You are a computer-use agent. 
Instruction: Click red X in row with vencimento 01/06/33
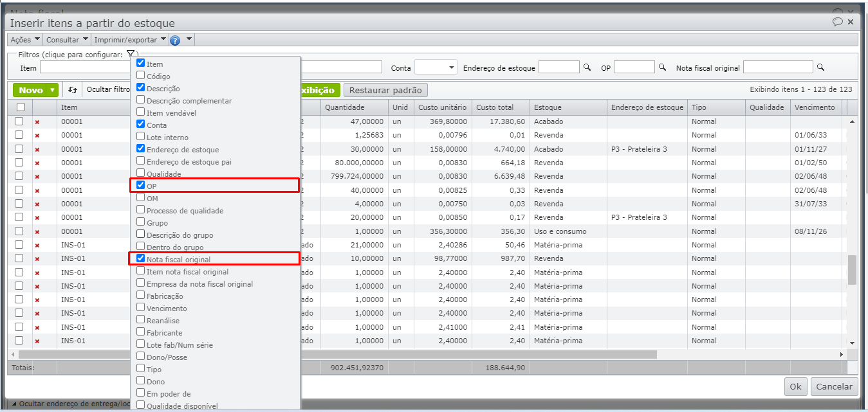37,136
